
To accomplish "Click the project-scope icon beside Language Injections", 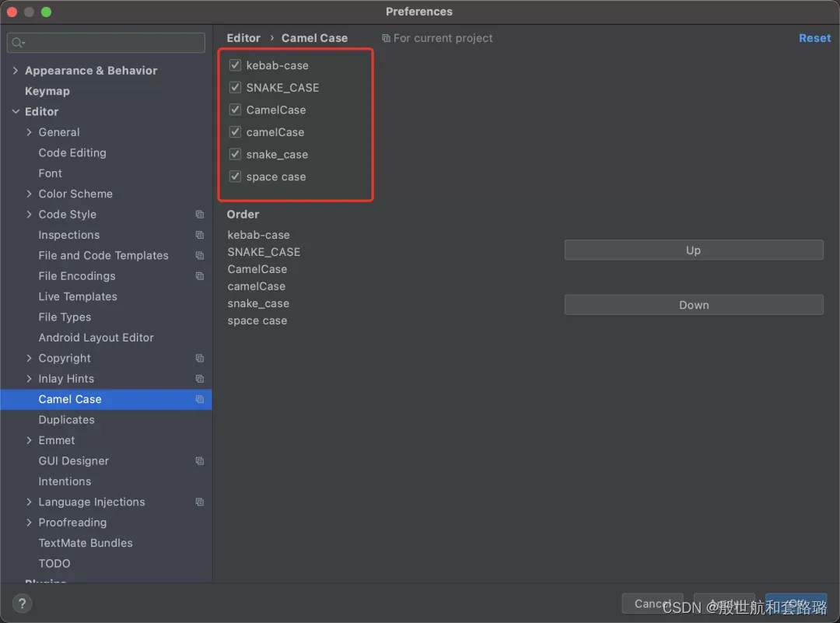I will [200, 502].
